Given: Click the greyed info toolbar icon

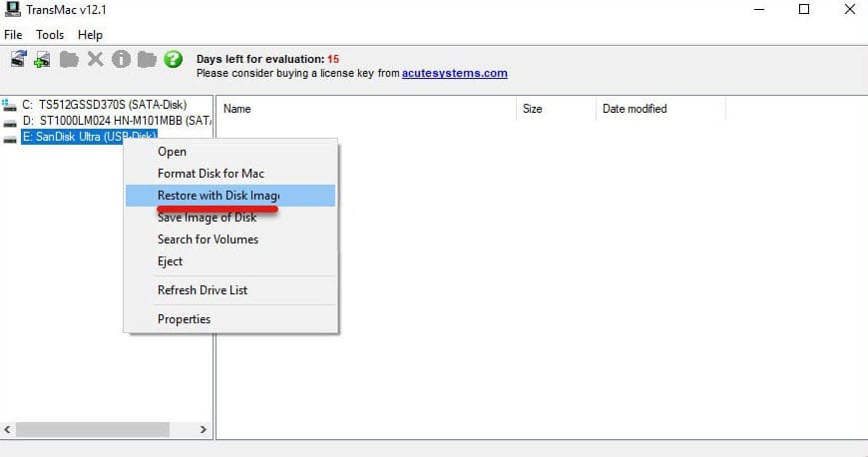Looking at the screenshot, I should [121, 59].
